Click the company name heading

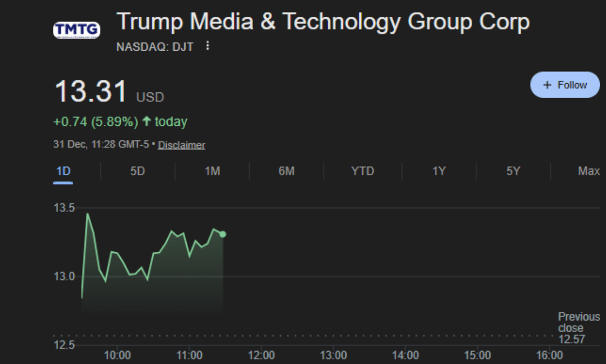pyautogui.click(x=323, y=22)
